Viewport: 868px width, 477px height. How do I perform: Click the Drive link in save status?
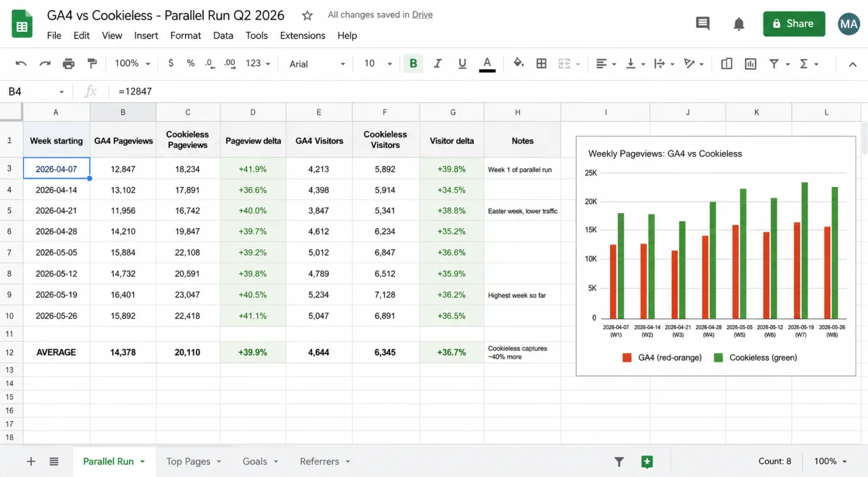pyautogui.click(x=423, y=14)
